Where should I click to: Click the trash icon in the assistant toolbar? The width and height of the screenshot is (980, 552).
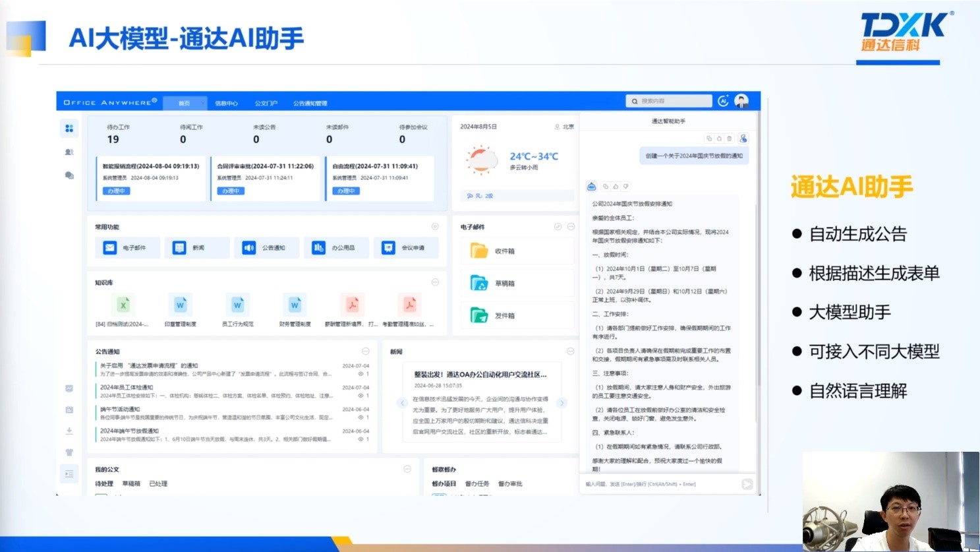pyautogui.click(x=729, y=138)
